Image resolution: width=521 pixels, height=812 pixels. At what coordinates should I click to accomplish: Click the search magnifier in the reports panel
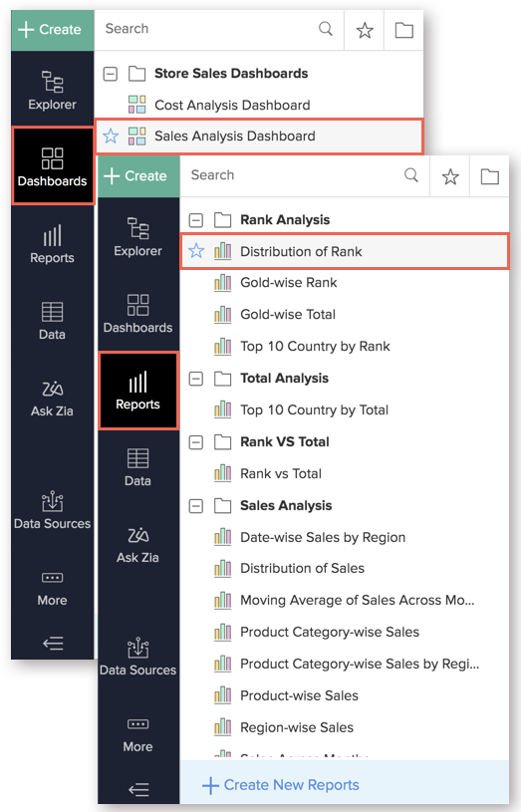pyautogui.click(x=411, y=175)
